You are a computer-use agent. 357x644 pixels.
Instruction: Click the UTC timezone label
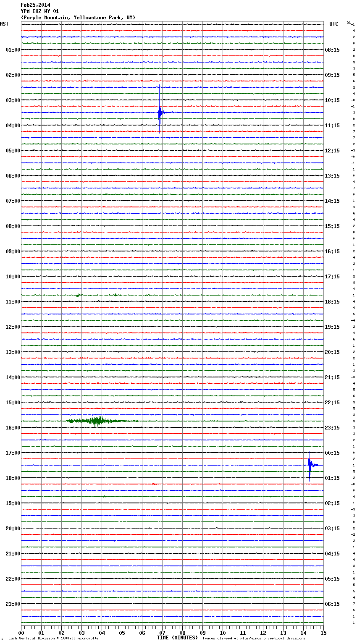334,24
